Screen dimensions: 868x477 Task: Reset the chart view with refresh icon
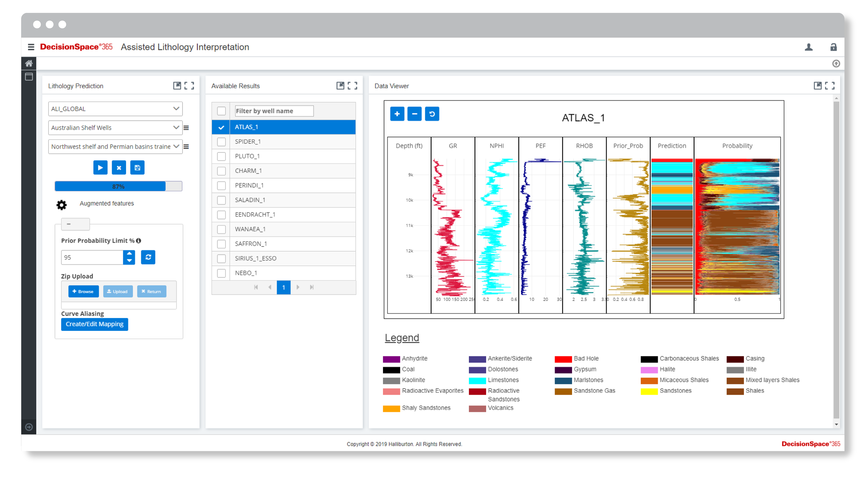pos(432,114)
